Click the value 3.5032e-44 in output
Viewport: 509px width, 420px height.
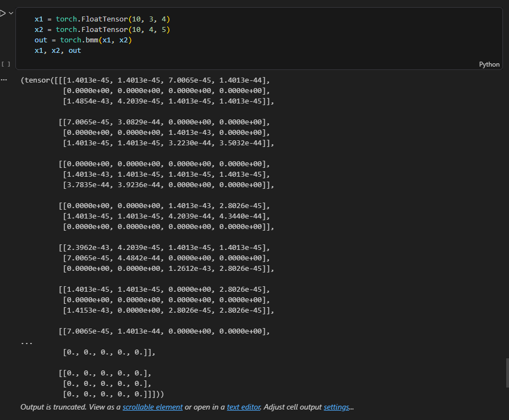[240, 143]
